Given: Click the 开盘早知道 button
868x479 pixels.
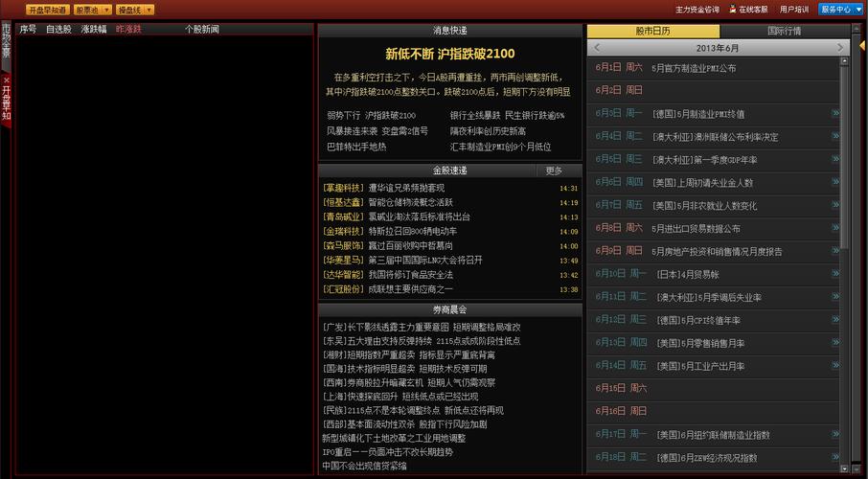Looking at the screenshot, I should (48, 10).
